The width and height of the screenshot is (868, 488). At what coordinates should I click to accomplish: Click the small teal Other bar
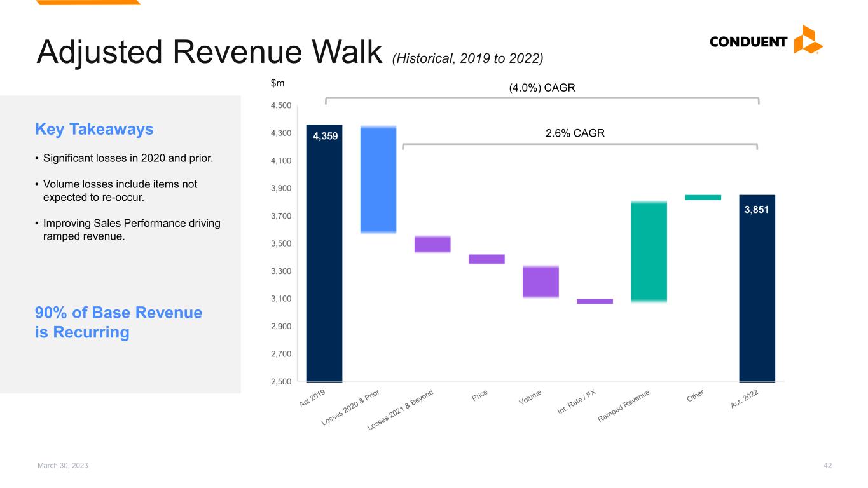(x=703, y=198)
